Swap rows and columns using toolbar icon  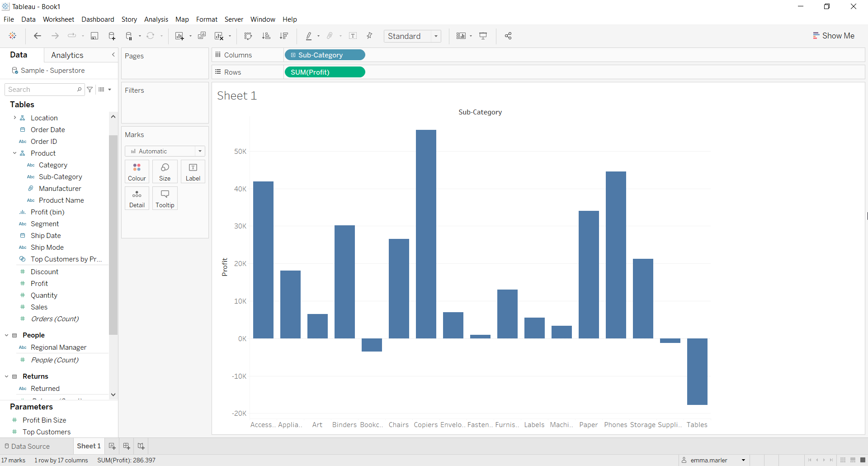tap(248, 36)
